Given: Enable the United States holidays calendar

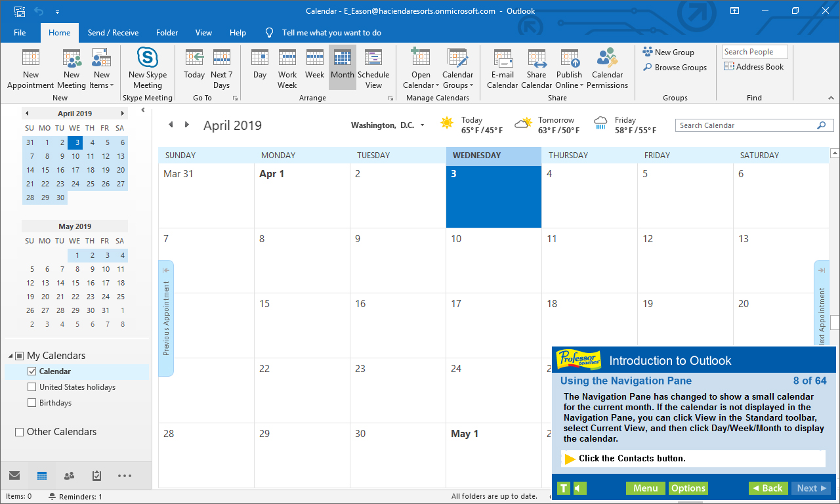Looking at the screenshot, I should click(32, 387).
